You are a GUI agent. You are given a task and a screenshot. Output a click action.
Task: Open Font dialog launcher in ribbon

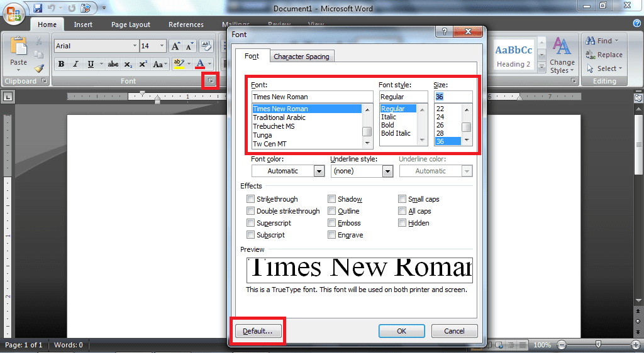(211, 81)
